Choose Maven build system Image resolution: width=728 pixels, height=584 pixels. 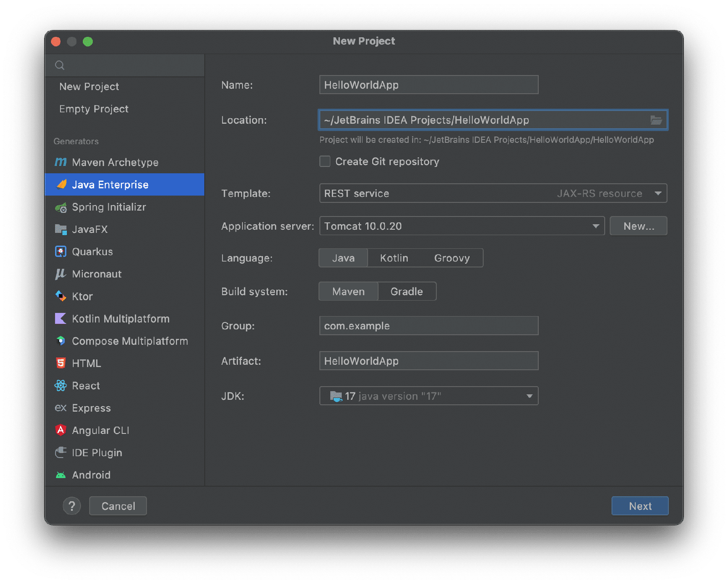click(349, 292)
